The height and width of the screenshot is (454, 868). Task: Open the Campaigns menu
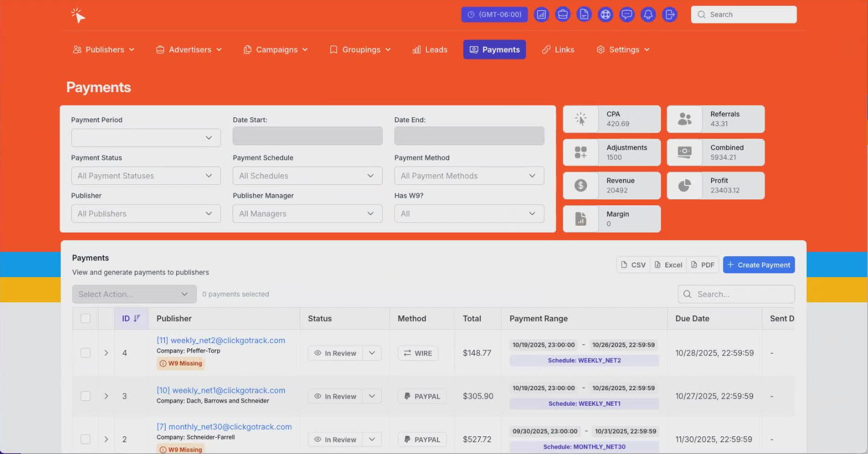coord(276,50)
